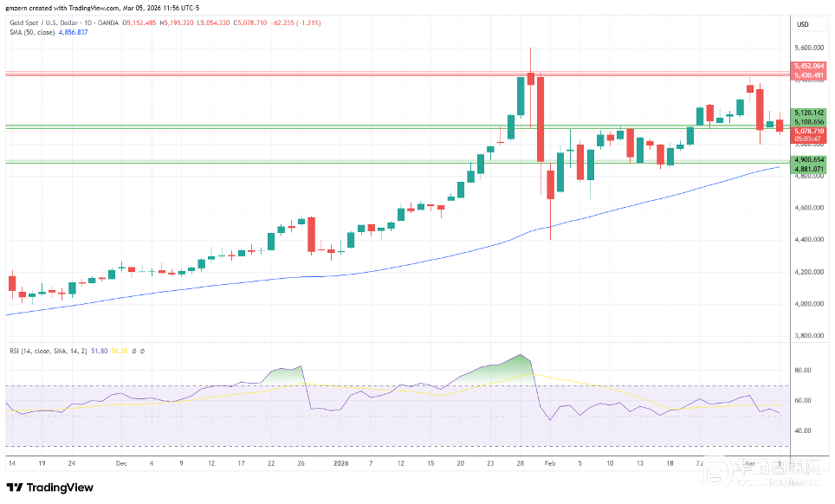Click the 5,600.000 price scale tick

(x=808, y=48)
